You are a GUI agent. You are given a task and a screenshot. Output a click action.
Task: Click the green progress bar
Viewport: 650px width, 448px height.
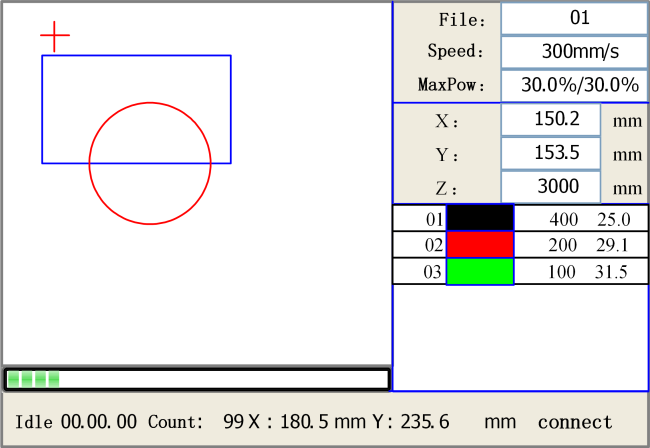point(196,379)
